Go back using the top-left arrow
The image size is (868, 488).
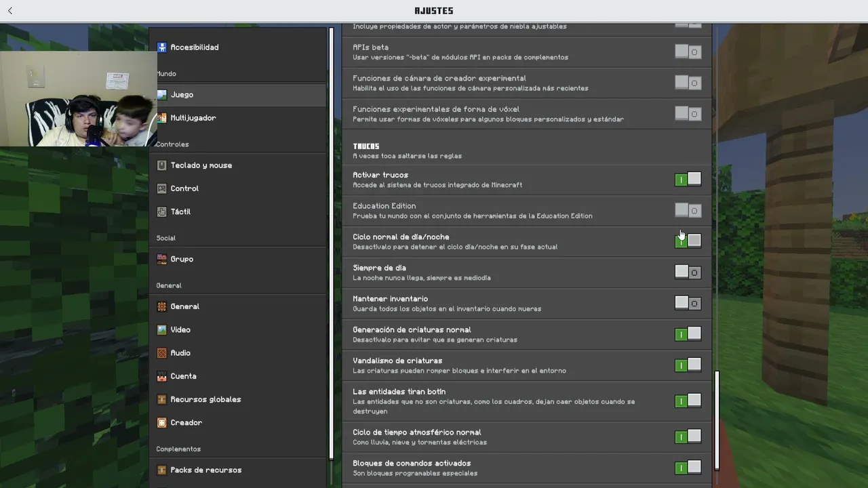[x=10, y=11]
